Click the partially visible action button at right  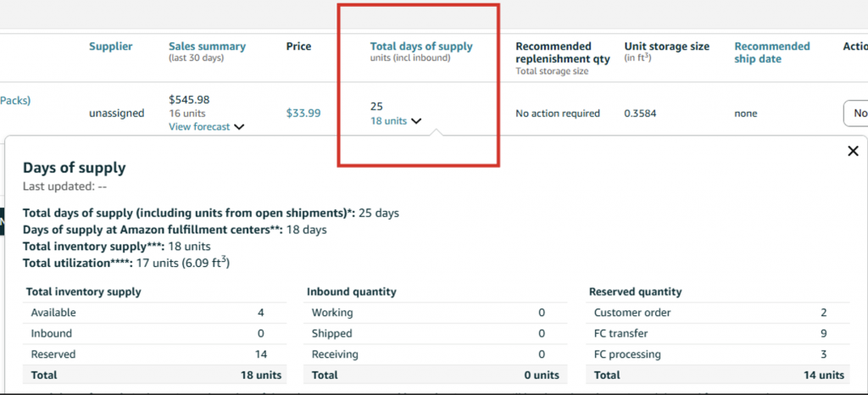click(x=856, y=113)
